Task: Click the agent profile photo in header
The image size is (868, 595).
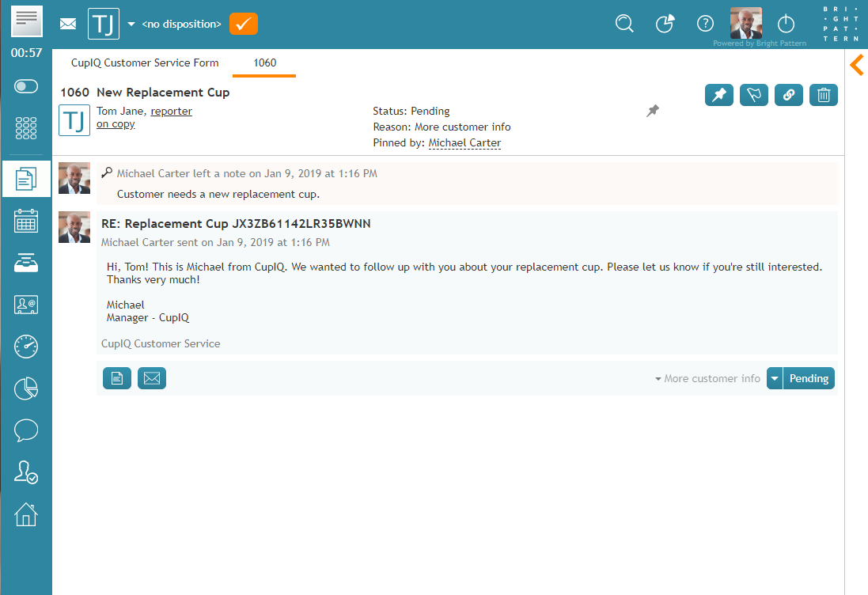Action: click(745, 23)
